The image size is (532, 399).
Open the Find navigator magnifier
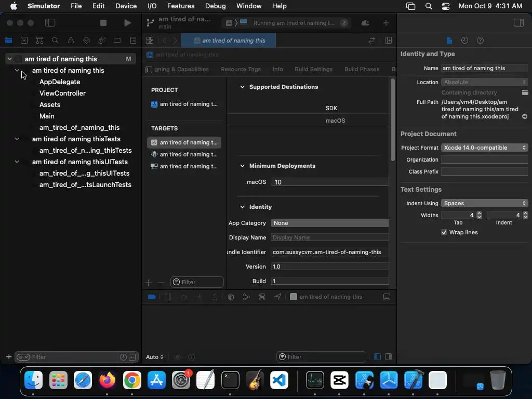click(55, 41)
